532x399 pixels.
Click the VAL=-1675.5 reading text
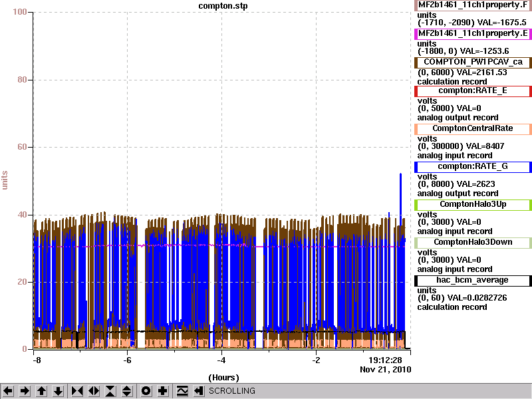click(502, 23)
